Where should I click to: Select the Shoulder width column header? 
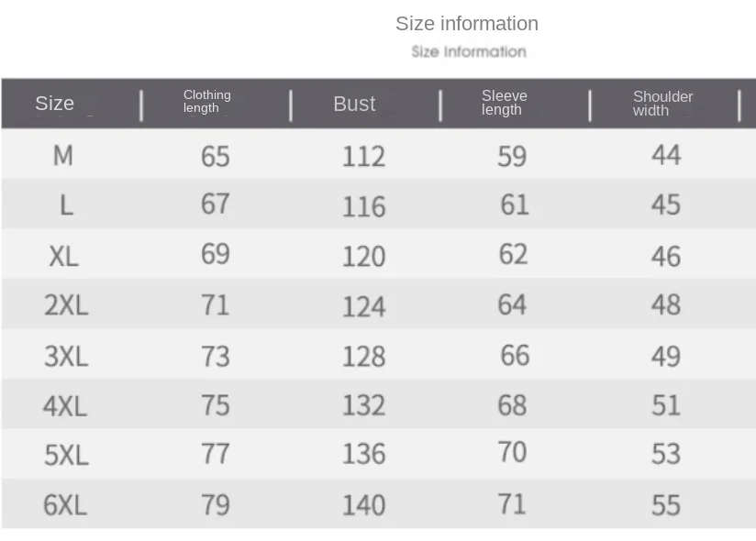tap(663, 103)
